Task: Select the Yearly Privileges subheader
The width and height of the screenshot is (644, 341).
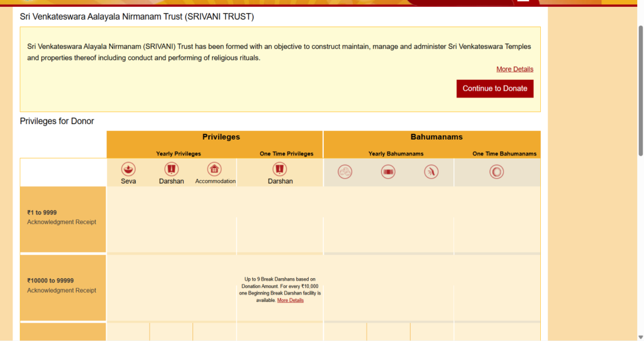Action: click(x=179, y=154)
